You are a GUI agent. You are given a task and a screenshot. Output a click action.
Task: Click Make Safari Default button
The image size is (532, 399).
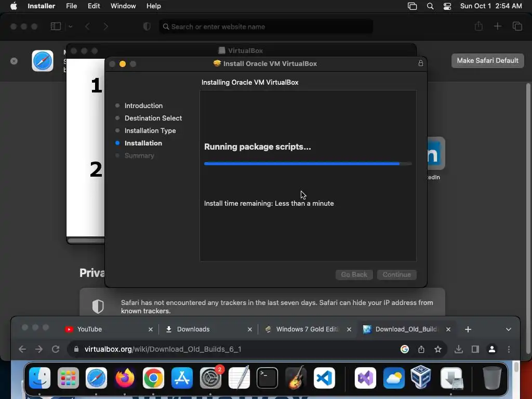487,60
